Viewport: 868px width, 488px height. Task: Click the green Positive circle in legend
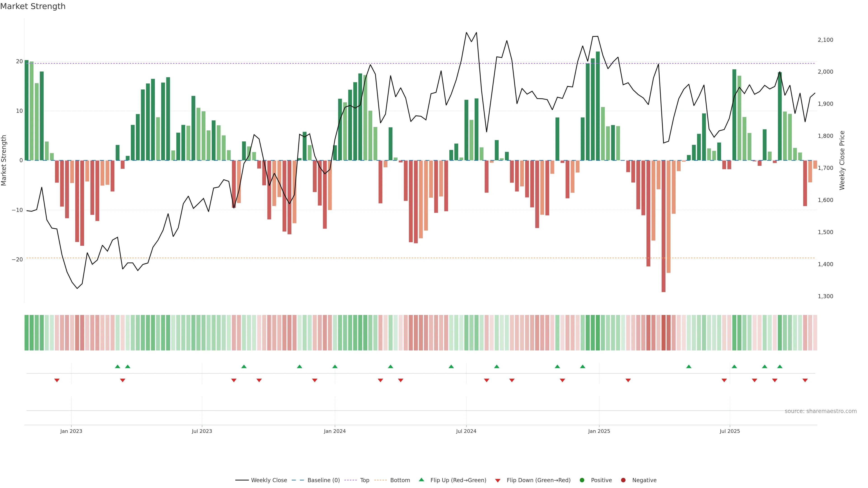(x=582, y=480)
